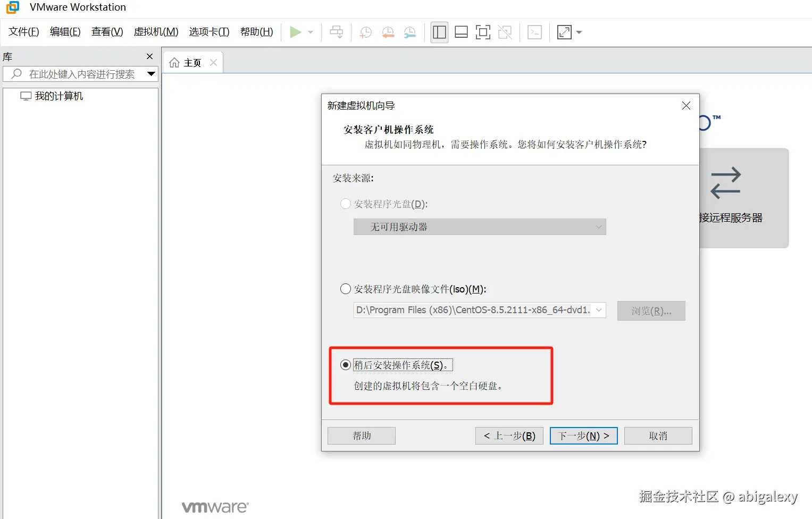This screenshot has width=812, height=519.
Task: Show or hide the thumbnail bar
Action: pos(461,32)
